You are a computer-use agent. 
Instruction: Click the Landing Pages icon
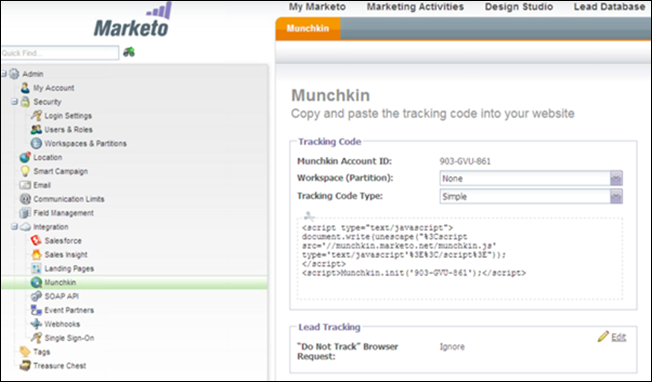point(36,268)
